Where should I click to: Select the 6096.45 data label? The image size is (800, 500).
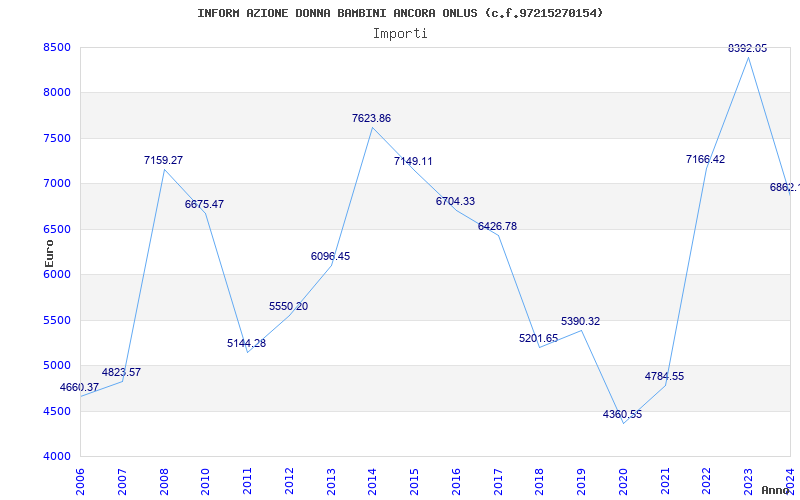330,257
